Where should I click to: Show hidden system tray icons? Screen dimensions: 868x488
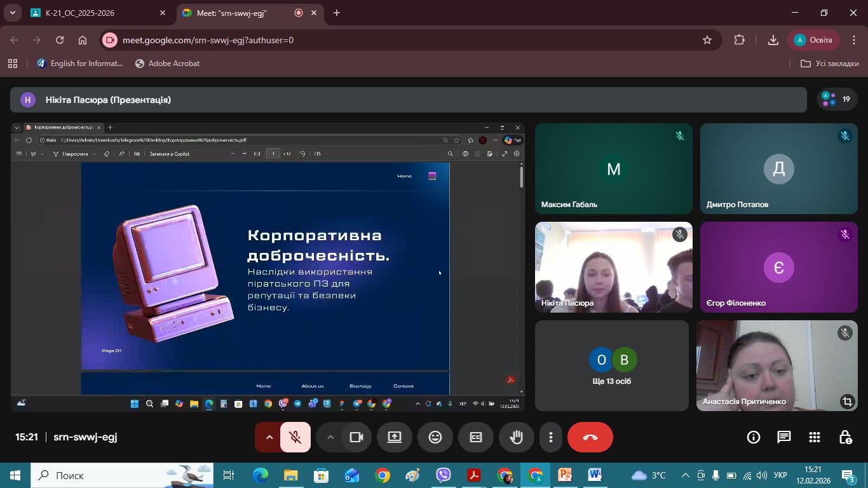click(x=685, y=475)
